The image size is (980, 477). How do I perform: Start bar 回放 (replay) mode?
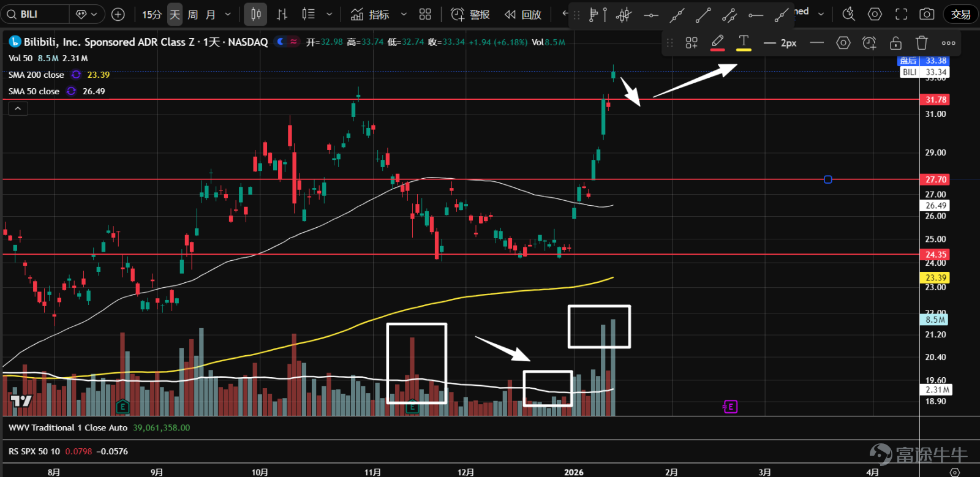(524, 14)
